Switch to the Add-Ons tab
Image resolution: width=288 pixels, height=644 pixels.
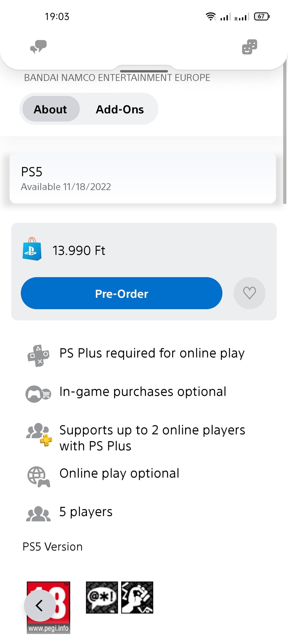120,109
